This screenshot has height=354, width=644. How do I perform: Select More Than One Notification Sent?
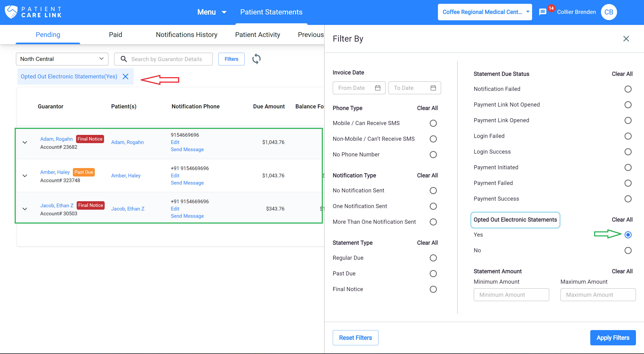point(433,222)
